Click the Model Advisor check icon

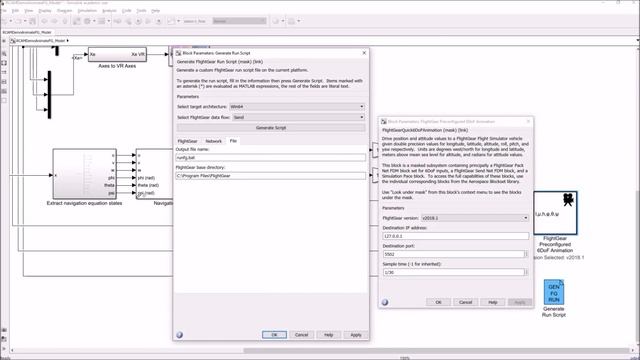click(276, 21)
